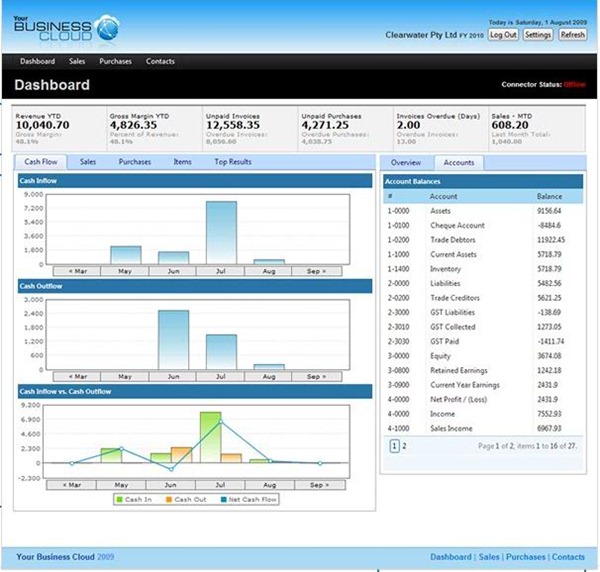The height and width of the screenshot is (572, 600).
Task: Click the green Cash In legend swatch
Action: [119, 500]
